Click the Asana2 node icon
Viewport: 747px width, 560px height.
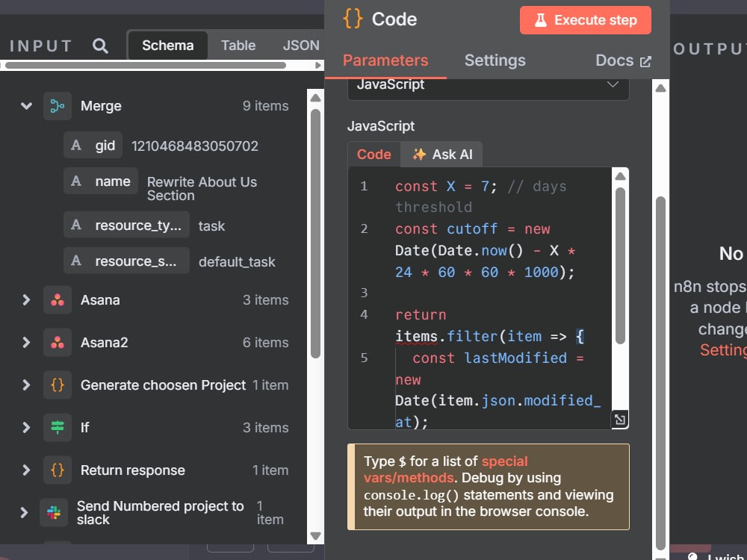coord(58,343)
